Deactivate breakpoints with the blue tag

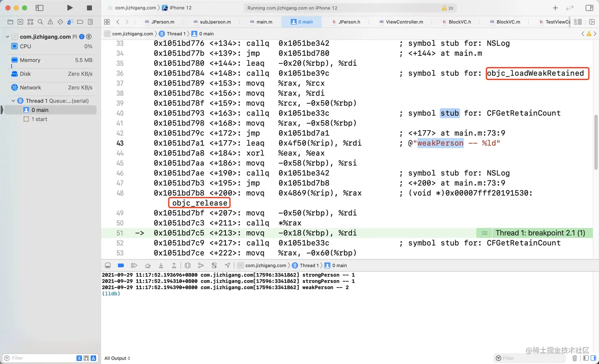[121, 265]
